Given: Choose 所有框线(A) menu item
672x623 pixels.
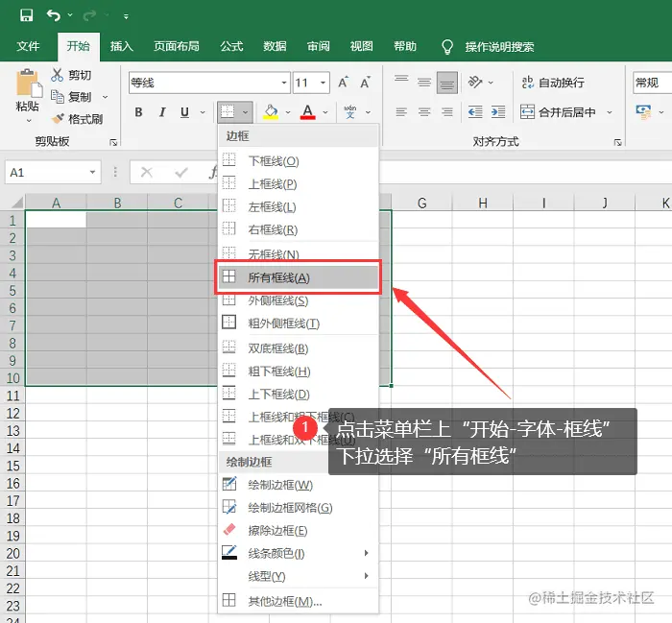Looking at the screenshot, I should (299, 277).
